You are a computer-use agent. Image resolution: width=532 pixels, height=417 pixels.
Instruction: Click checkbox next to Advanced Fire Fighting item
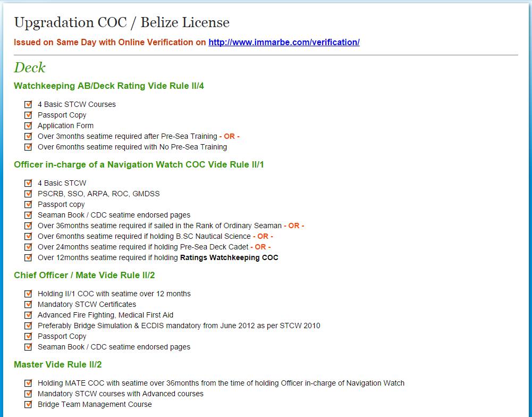[x=28, y=315]
